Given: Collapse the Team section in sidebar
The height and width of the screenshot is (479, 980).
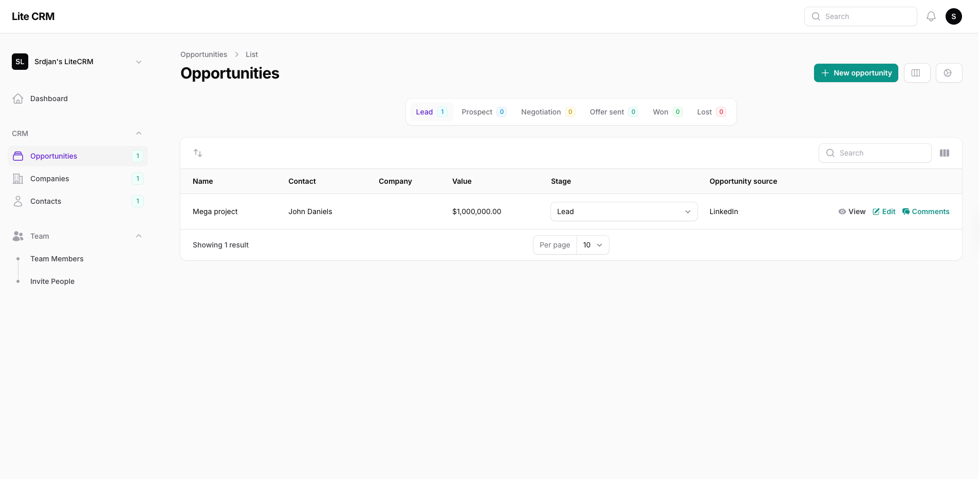Looking at the screenshot, I should coord(138,236).
